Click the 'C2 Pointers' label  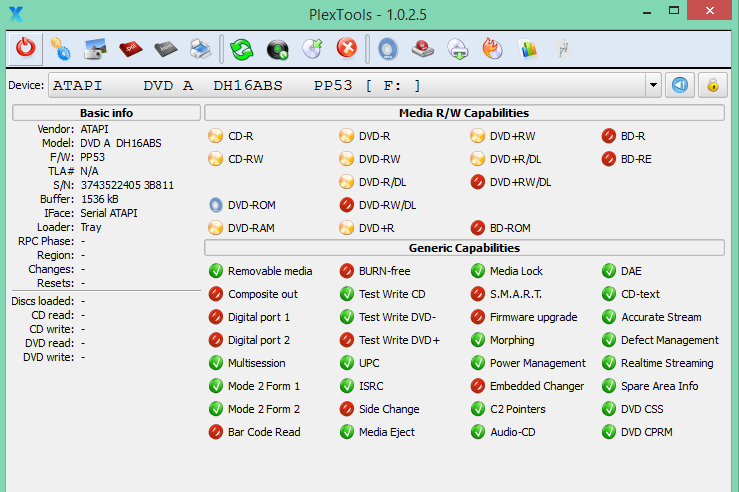click(x=517, y=410)
